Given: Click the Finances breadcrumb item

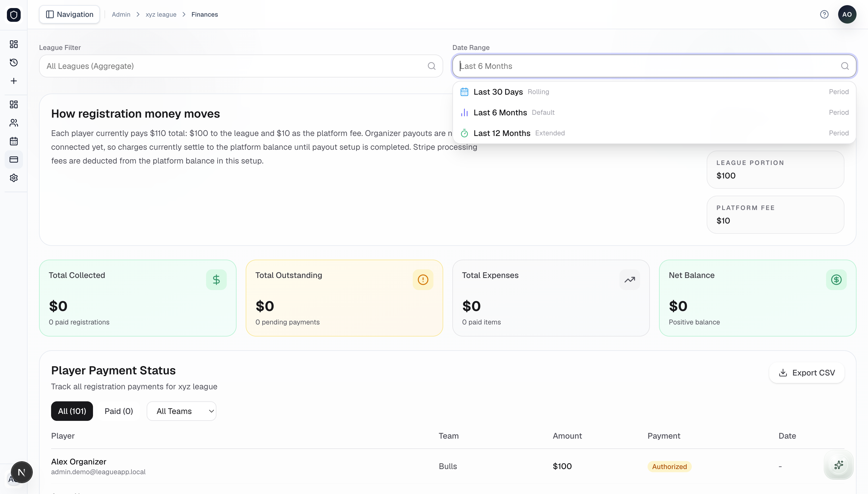Looking at the screenshot, I should point(205,15).
